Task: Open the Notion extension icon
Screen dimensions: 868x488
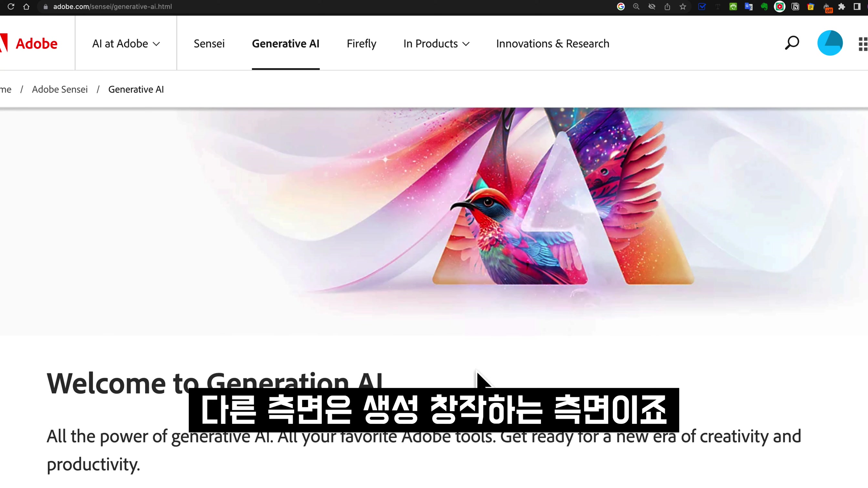Action: 795,6
